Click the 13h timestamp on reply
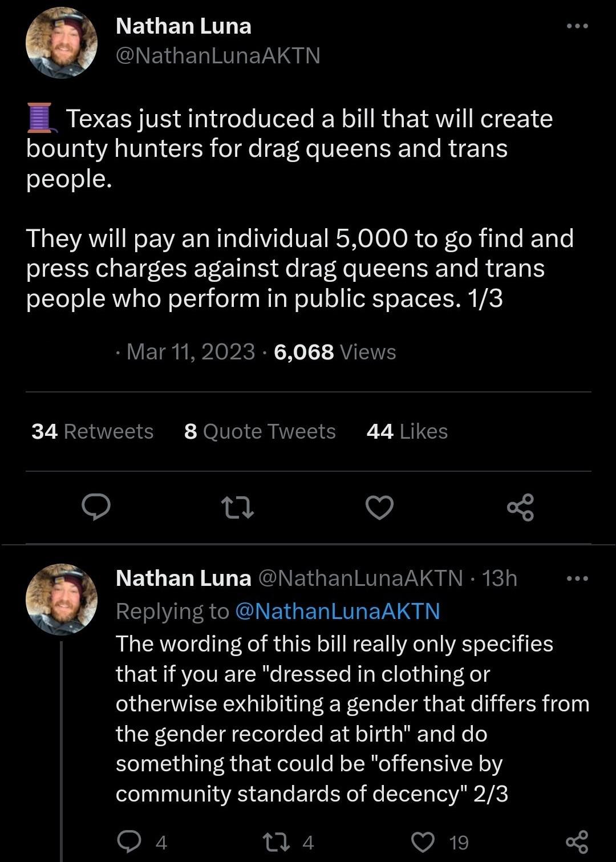The width and height of the screenshot is (616, 862). [x=500, y=578]
